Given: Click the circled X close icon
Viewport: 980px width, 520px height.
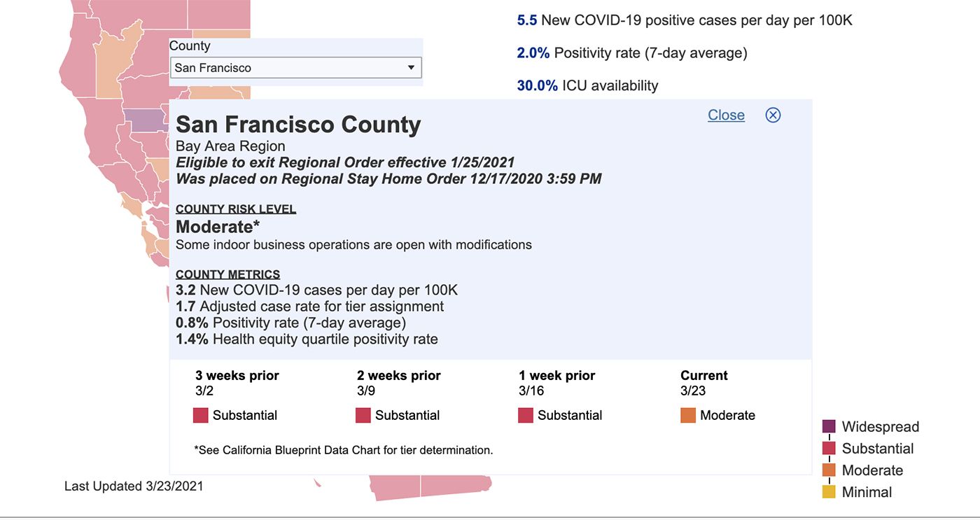Looking at the screenshot, I should (773, 115).
